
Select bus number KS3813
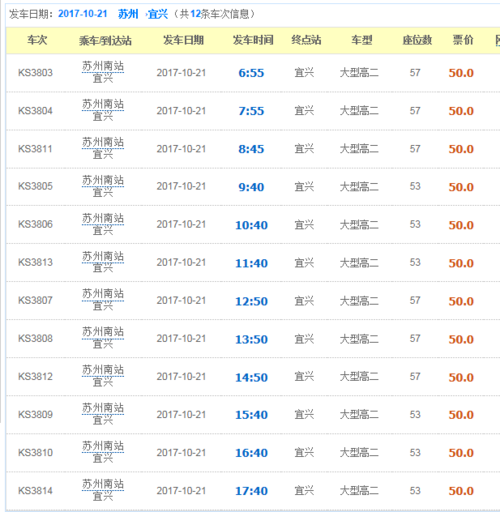35,262
